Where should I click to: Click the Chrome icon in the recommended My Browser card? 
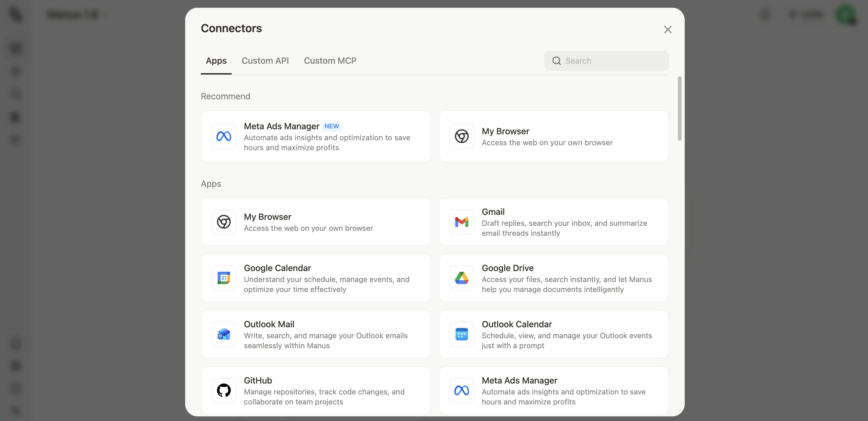461,136
